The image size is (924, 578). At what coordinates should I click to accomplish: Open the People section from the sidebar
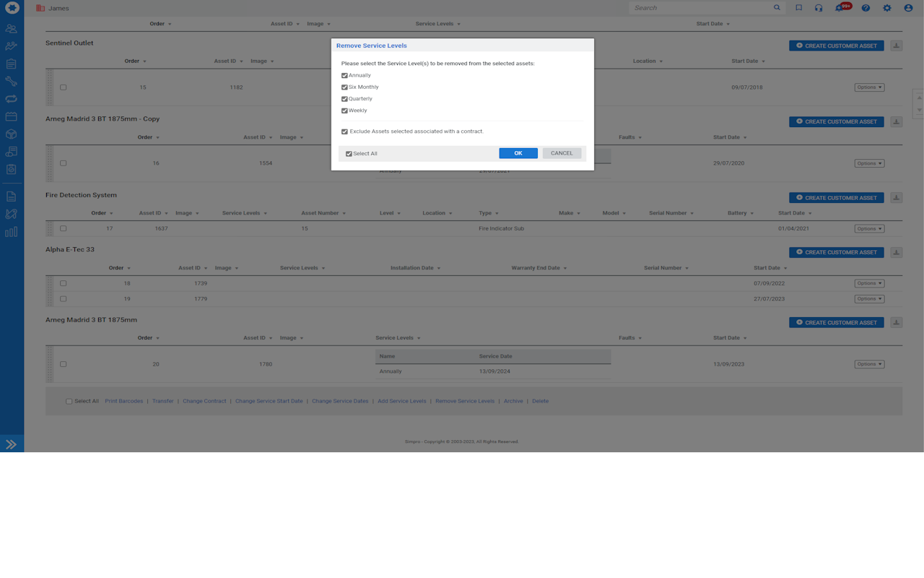tap(12, 29)
